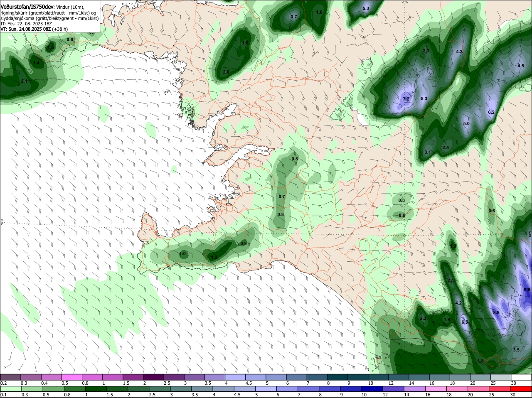This screenshot has width=532, height=398.
Task: Click the 9.6 precipitation value on the map
Action: (x=527, y=290)
